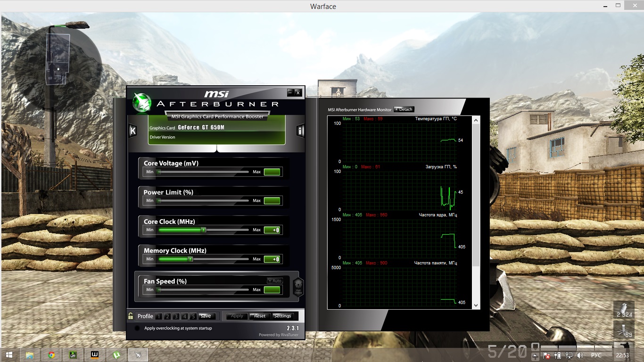Click the Core Voltage slider track

click(x=203, y=172)
